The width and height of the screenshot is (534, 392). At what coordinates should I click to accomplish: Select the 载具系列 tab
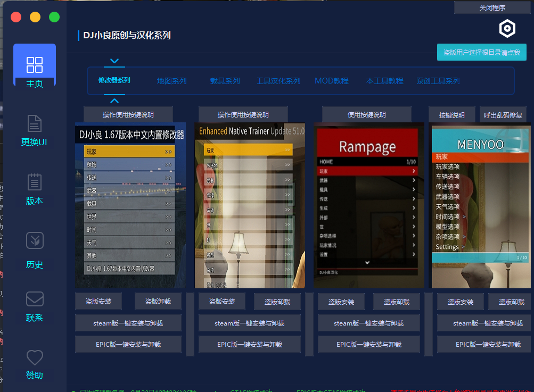click(225, 81)
